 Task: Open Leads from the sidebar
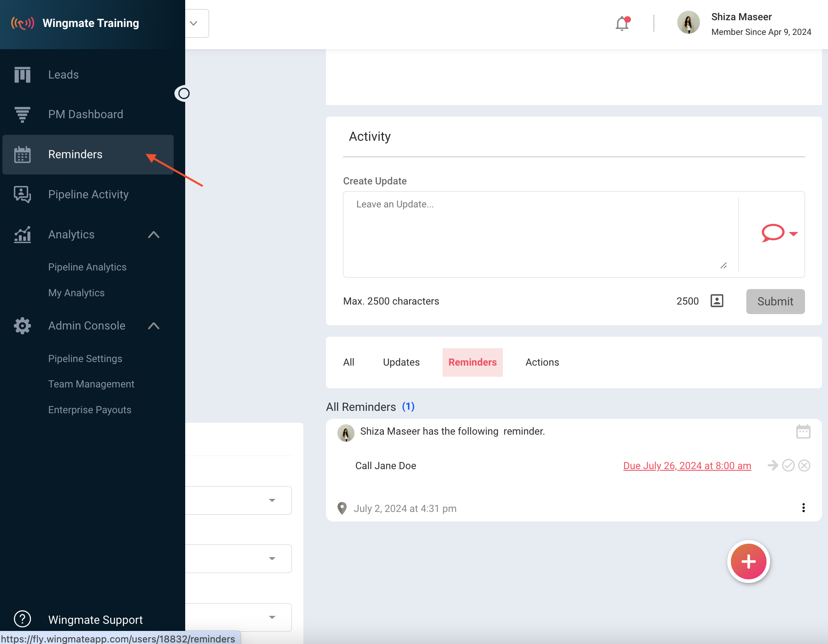(x=63, y=75)
